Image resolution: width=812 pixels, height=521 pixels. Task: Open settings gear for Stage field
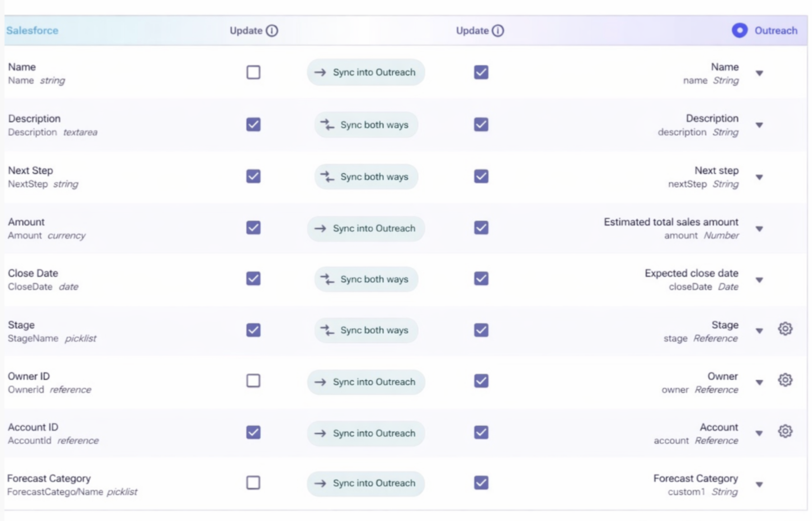coord(785,329)
